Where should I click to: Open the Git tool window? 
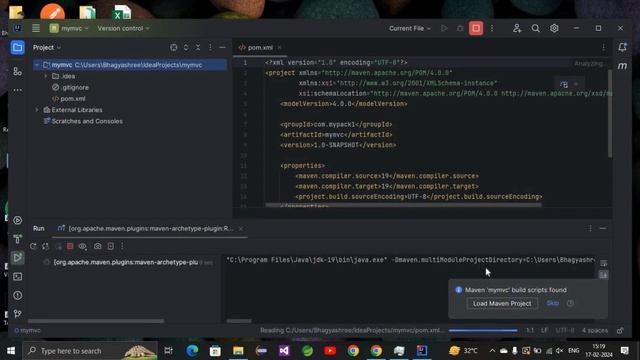pos(18,314)
